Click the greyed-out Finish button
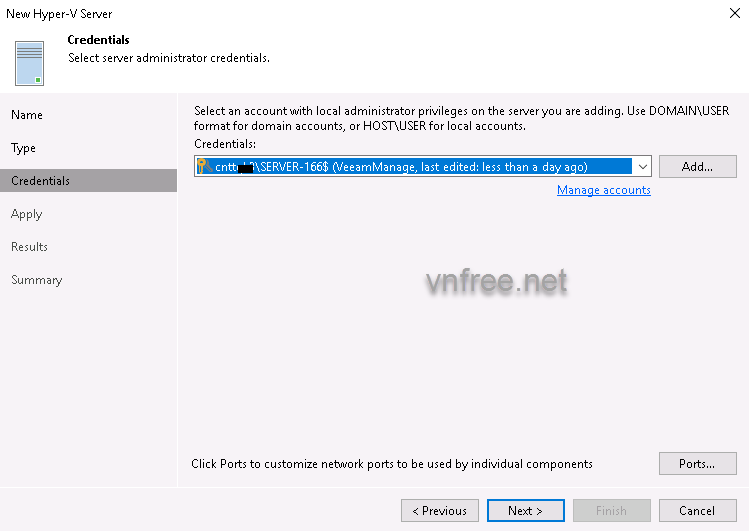The image size is (749, 531). click(611, 511)
